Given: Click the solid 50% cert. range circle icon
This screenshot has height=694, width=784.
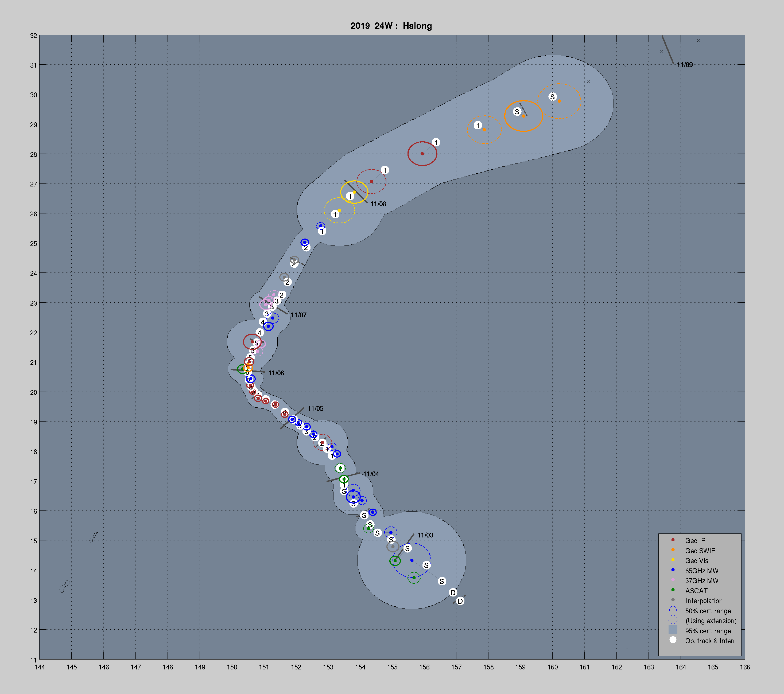Looking at the screenshot, I should coord(673,610).
